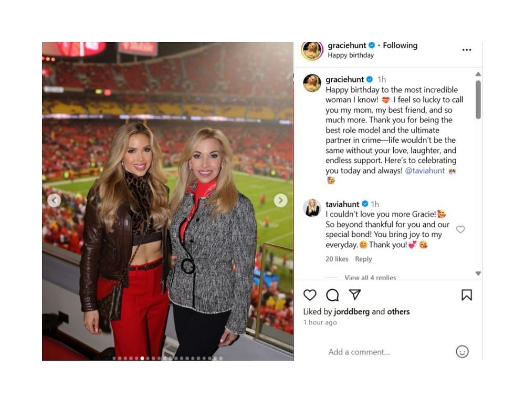Go to previous photo with left arrow
Viewport: 525px width, 420px height.
(54, 200)
